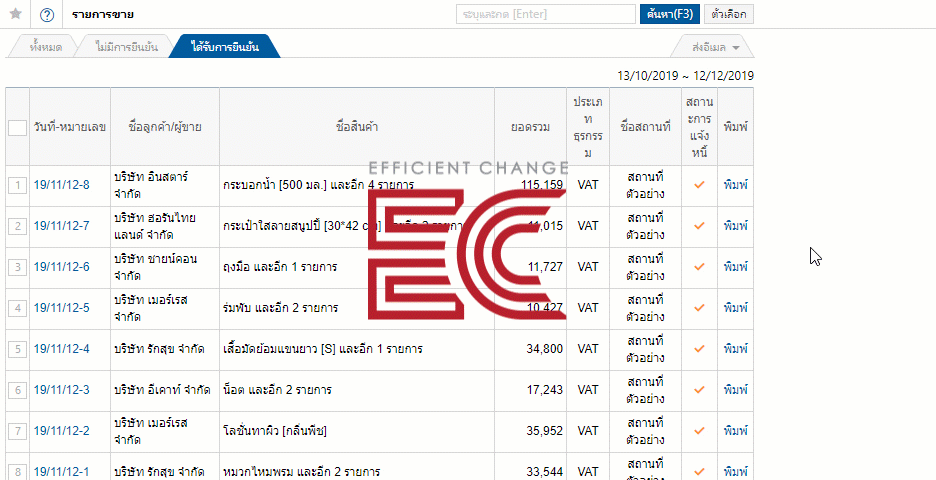The width and height of the screenshot is (936, 480).
Task: Click customer บริษัท อีเคาท์ จำกัด
Action: 162,390
